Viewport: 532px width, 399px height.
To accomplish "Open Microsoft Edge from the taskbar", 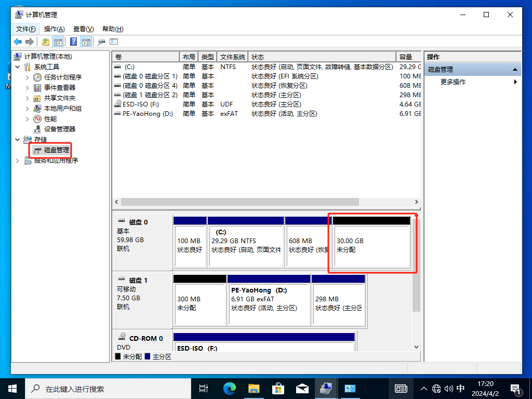I will point(229,388).
